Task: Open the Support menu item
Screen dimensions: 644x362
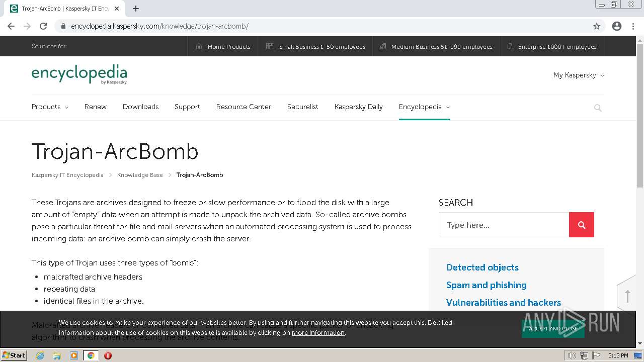Action: pyautogui.click(x=187, y=107)
